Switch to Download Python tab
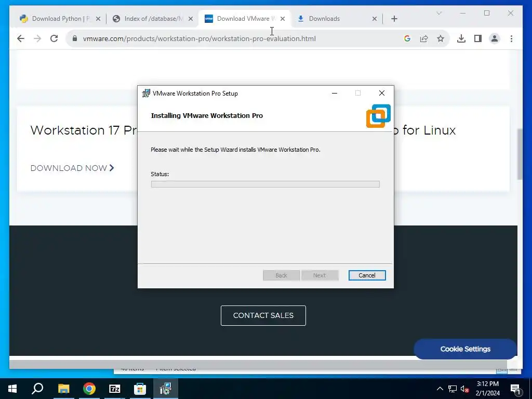Viewport: 532px width, 399px height. (x=61, y=19)
